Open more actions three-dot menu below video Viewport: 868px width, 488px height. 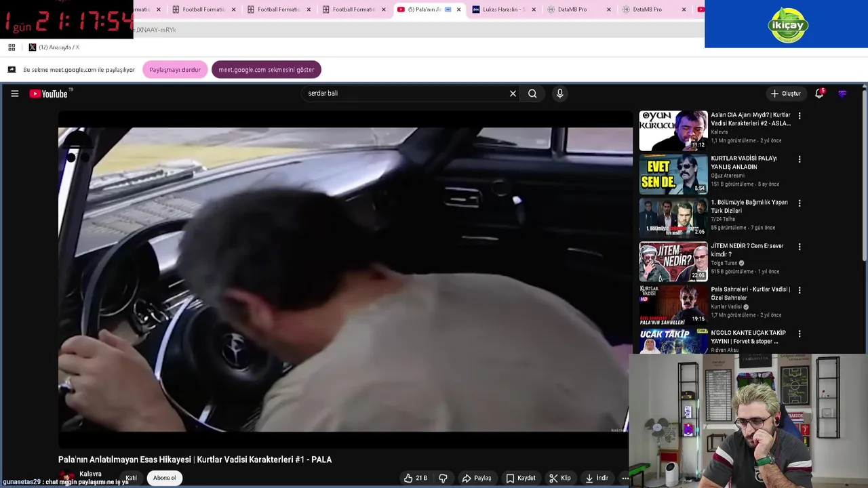625,478
